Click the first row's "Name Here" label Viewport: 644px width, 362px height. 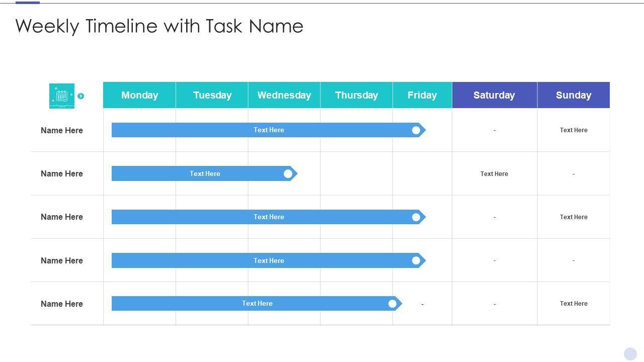click(62, 130)
